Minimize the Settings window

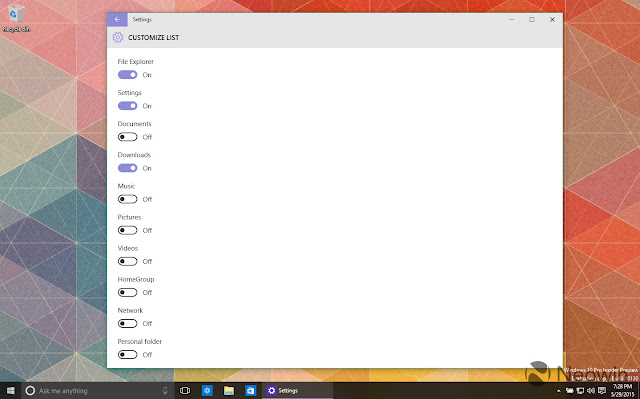point(511,20)
